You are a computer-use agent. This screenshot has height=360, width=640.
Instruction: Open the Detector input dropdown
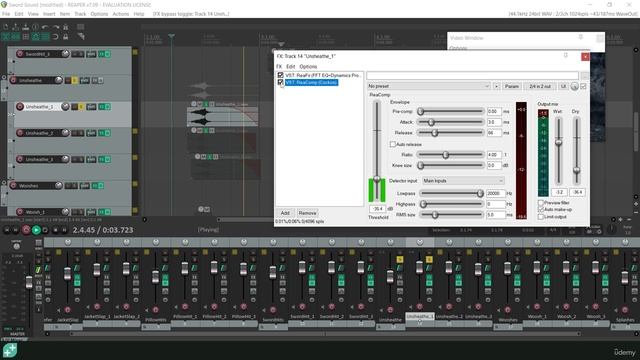coord(463,180)
